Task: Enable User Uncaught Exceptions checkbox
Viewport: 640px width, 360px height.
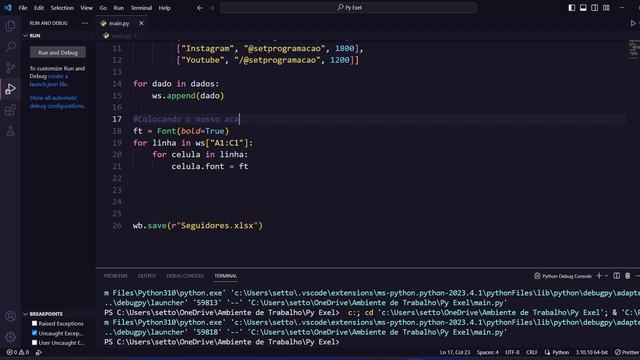Action: click(34, 342)
